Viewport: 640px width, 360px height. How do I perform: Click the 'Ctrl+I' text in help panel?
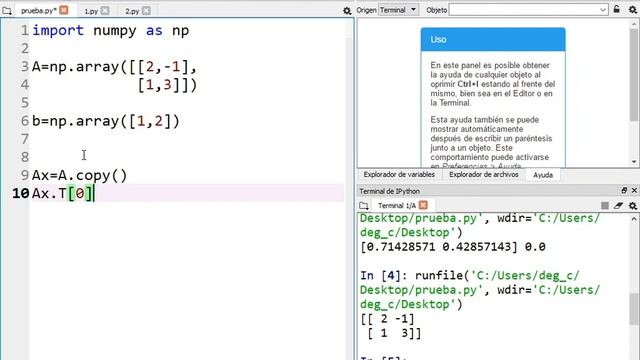point(467,84)
